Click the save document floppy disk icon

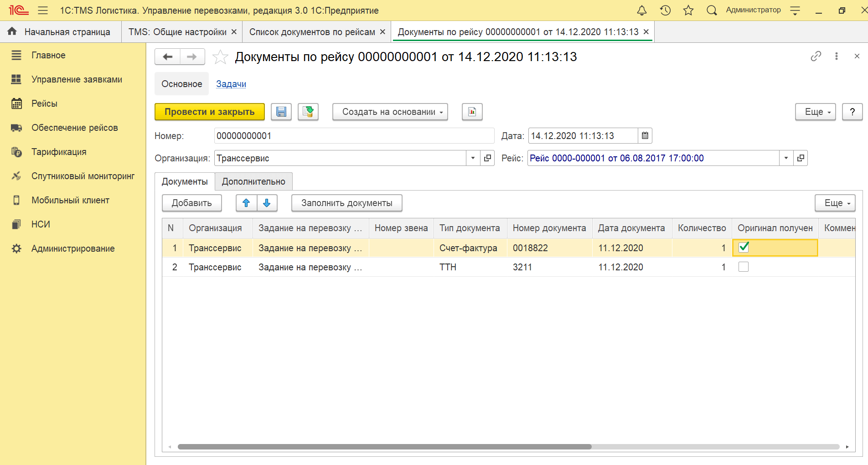281,112
